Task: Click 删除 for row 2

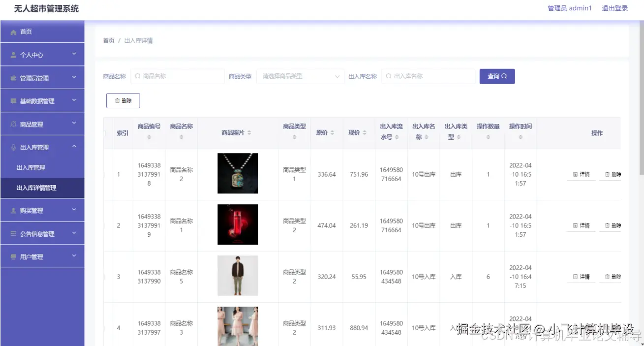Action: pos(611,225)
